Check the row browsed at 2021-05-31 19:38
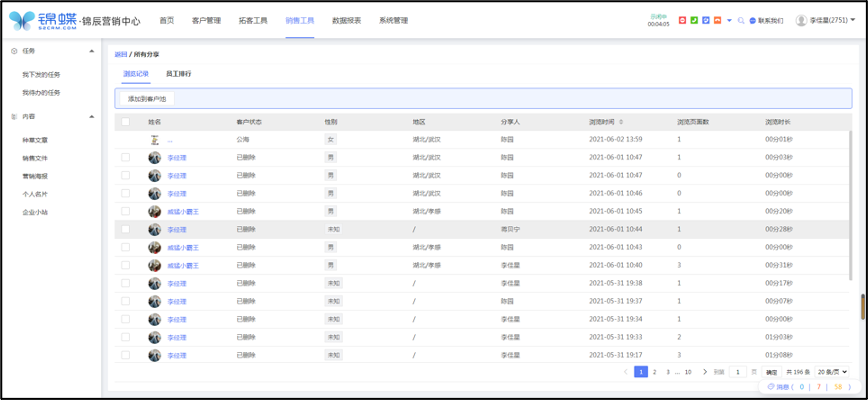Screen dimensions: 868x402 (126, 283)
